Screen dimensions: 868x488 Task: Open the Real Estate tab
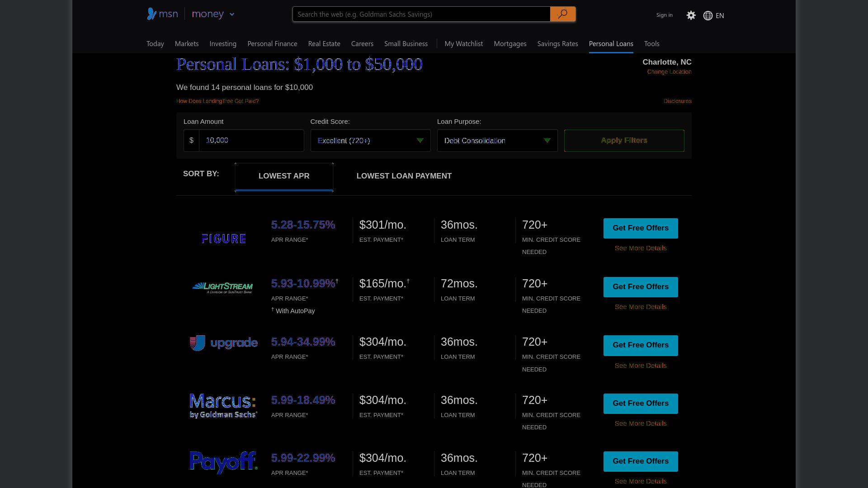[324, 44]
